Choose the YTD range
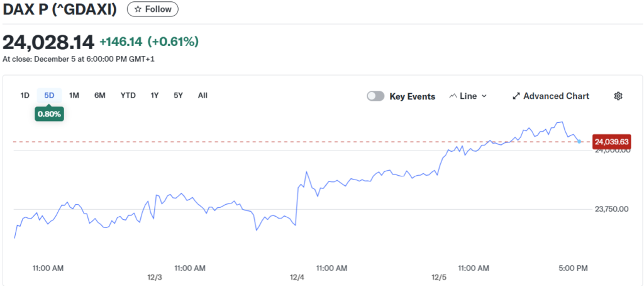This screenshot has height=286, width=644. [x=128, y=95]
